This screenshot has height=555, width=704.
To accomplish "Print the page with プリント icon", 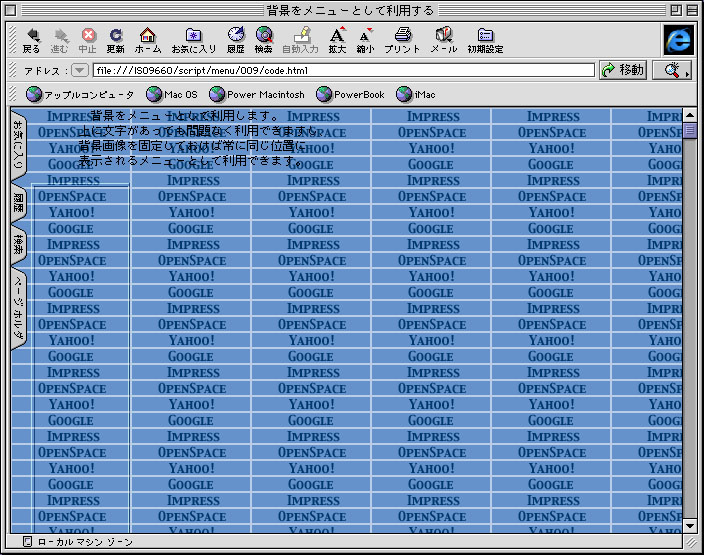I will (402, 40).
